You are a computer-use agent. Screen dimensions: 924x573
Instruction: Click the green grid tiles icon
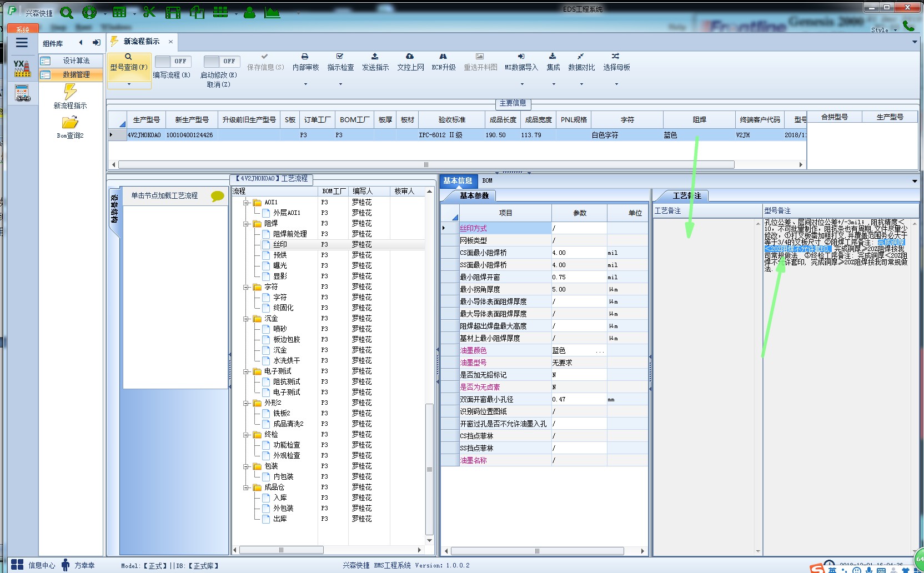pyautogui.click(x=220, y=12)
